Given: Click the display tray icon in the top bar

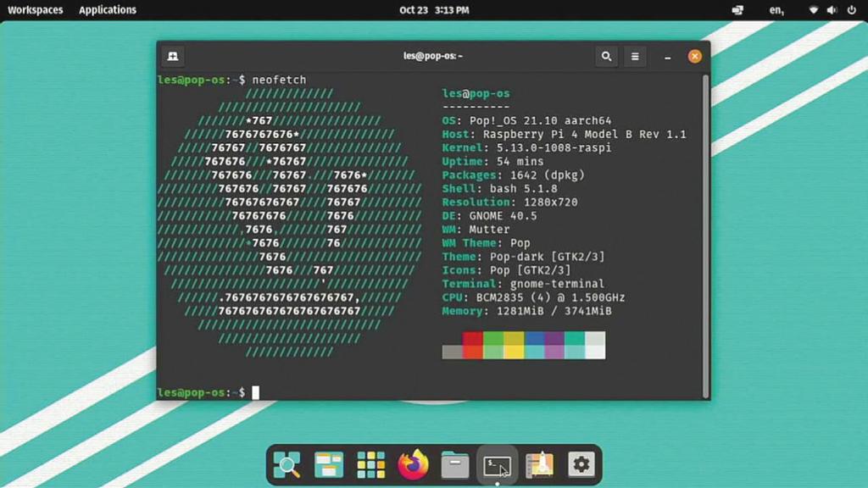Looking at the screenshot, I should point(737,10).
